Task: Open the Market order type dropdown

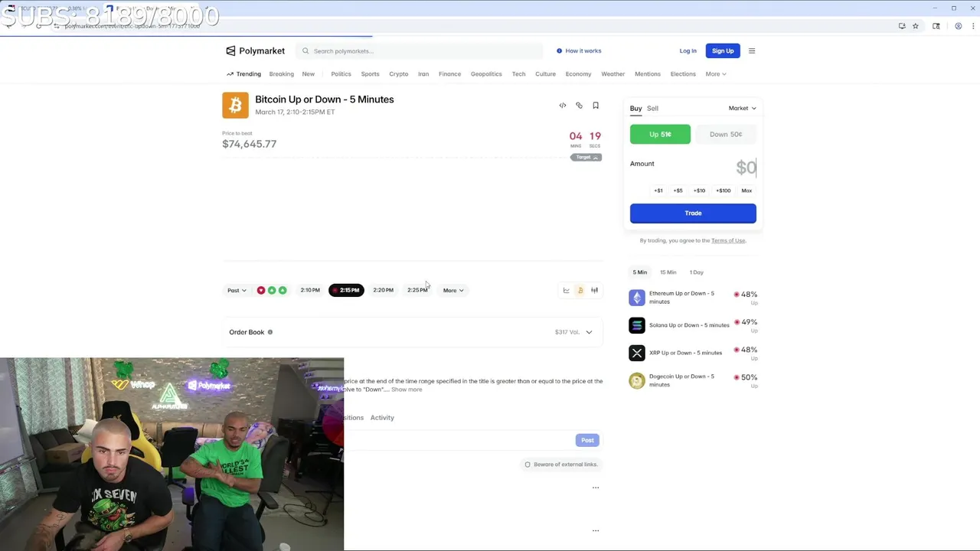Action: [x=742, y=108]
